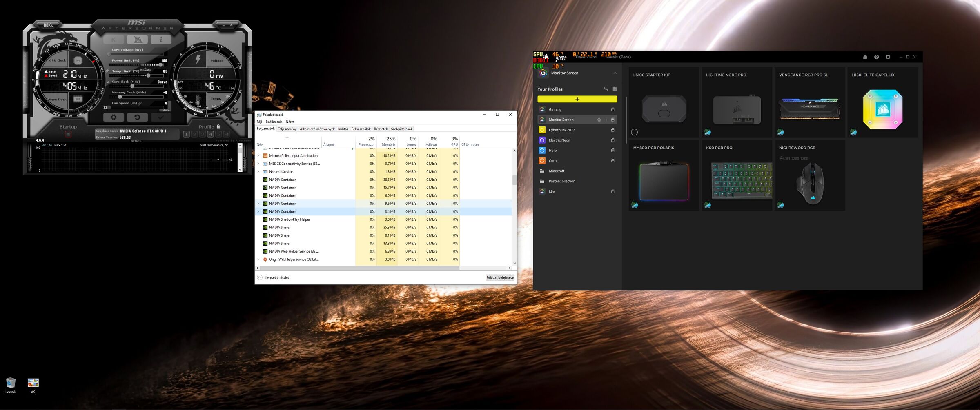Image resolution: width=980 pixels, height=410 pixels.
Task: Select the NVIDIA ShadowPlay Helper process
Action: point(384,219)
